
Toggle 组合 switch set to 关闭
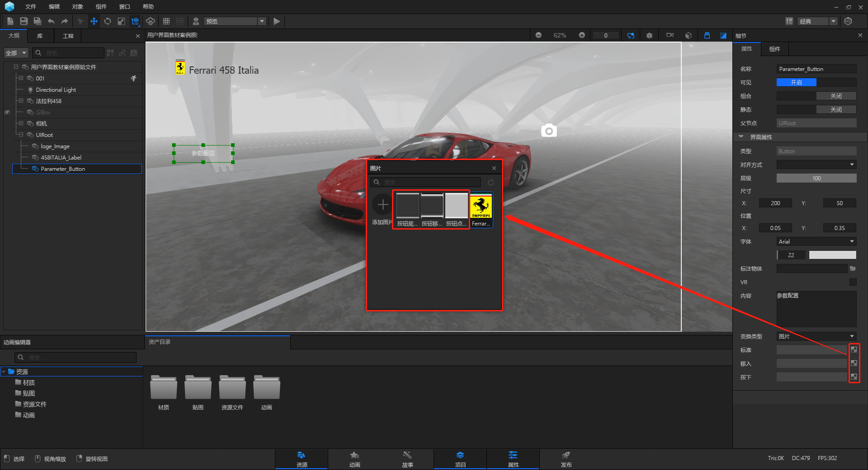(816, 96)
